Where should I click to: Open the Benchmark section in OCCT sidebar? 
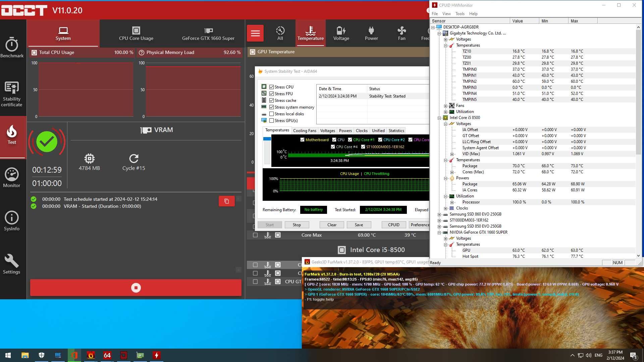[x=12, y=47]
